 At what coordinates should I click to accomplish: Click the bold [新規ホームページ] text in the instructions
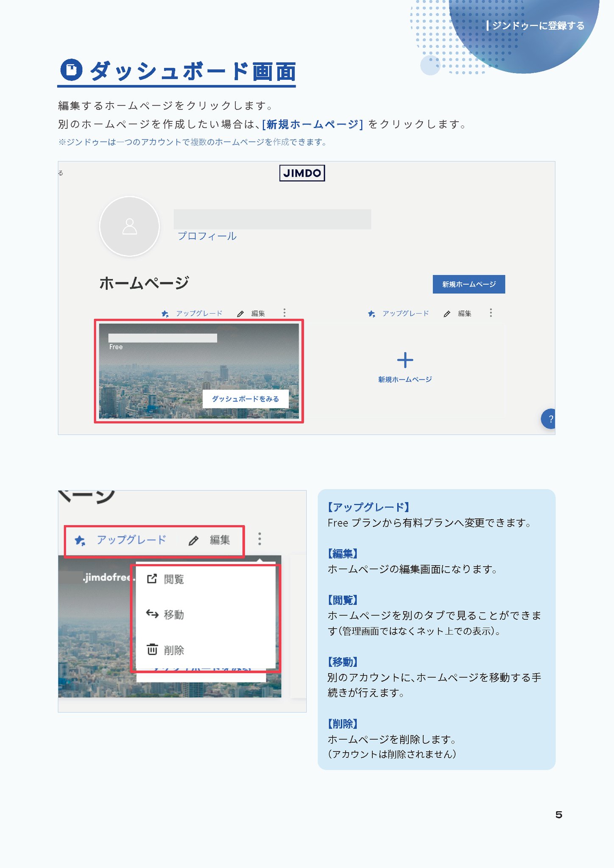[x=313, y=124]
